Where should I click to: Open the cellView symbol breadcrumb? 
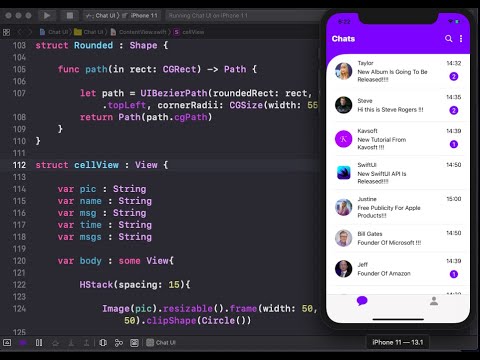(189, 32)
